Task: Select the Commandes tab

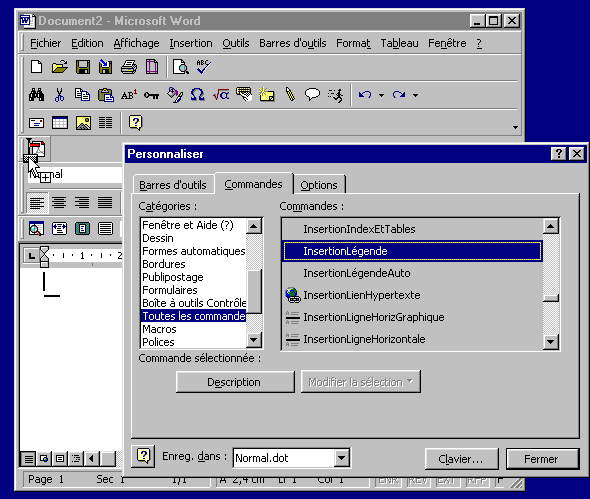Action: 253,184
